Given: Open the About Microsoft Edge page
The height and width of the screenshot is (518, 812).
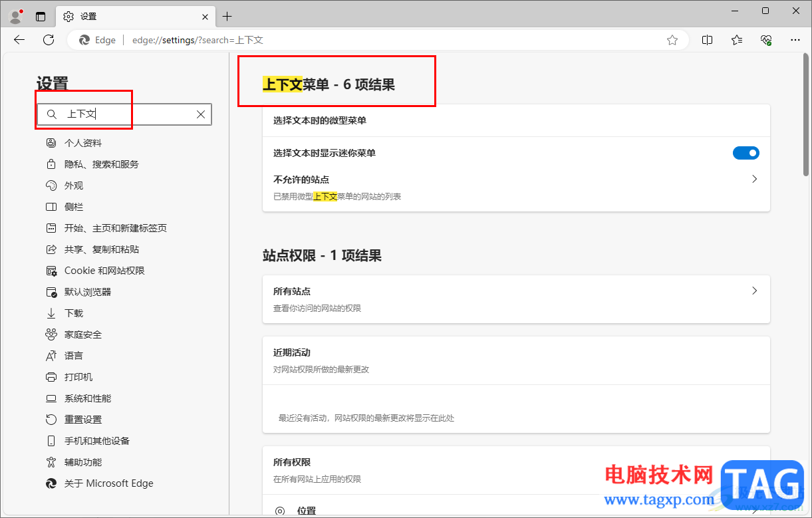Looking at the screenshot, I should pyautogui.click(x=108, y=483).
